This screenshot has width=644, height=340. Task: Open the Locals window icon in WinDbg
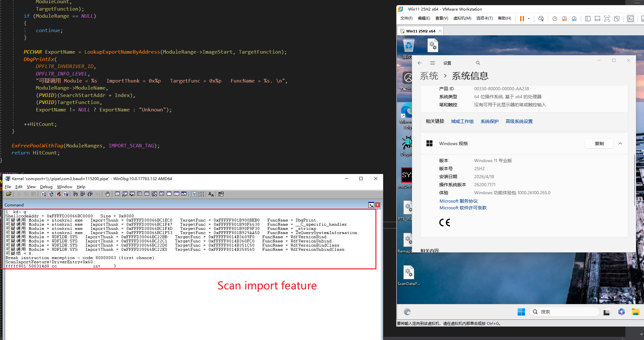pos(132,194)
